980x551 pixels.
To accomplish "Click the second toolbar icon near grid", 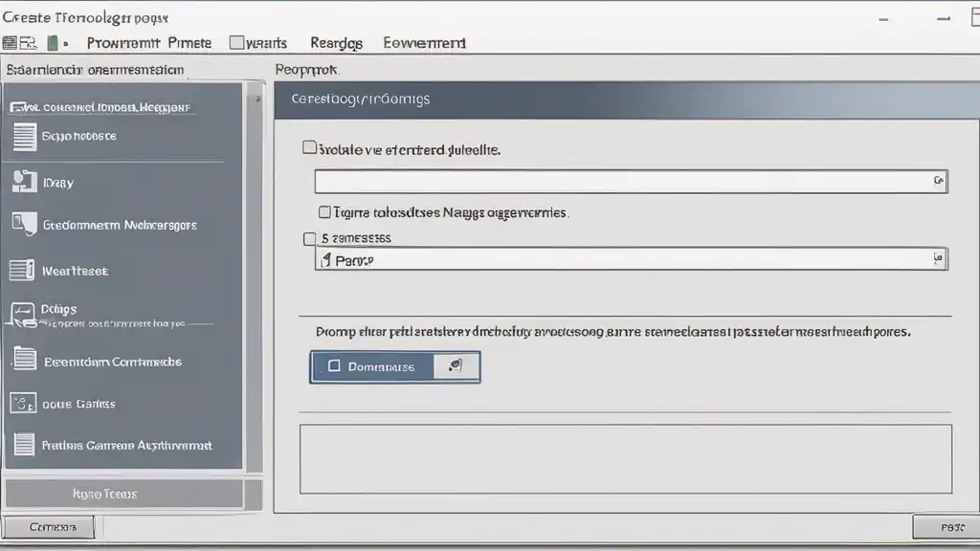I will (x=28, y=43).
